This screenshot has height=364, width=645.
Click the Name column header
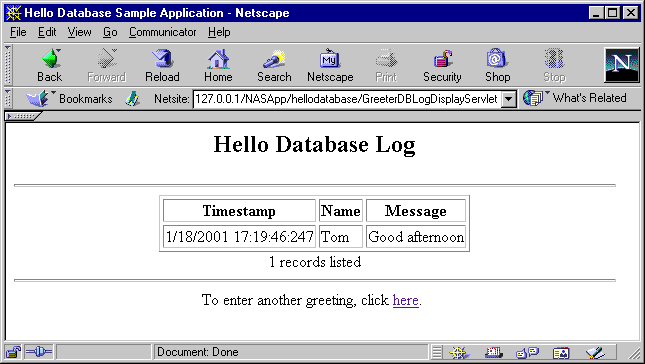click(341, 211)
